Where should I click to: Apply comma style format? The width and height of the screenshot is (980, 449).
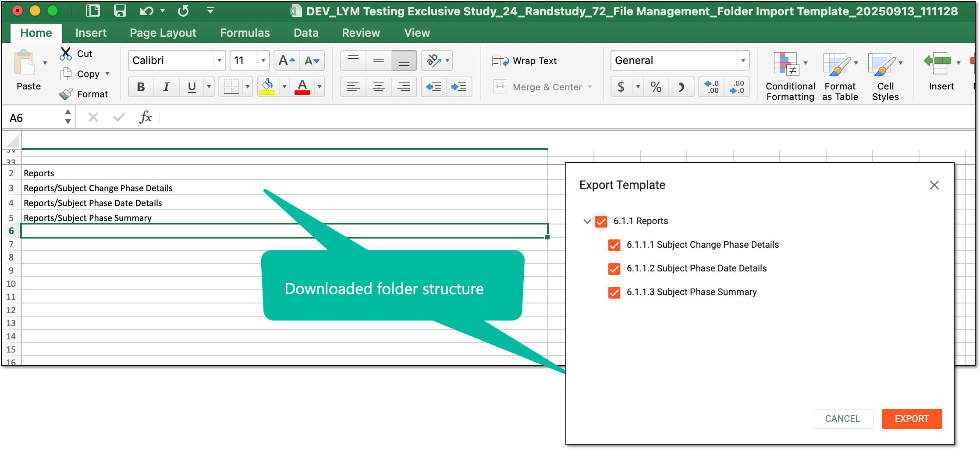[681, 87]
